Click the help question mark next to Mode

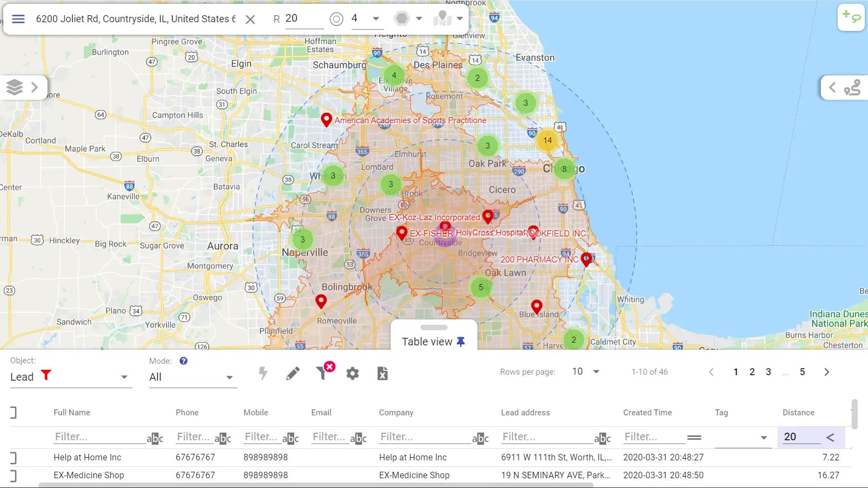(x=183, y=361)
